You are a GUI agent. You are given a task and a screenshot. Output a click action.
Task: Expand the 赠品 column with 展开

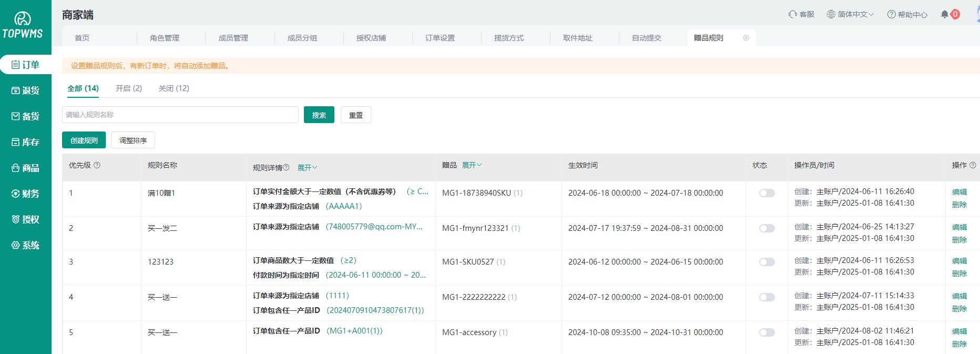(x=472, y=165)
